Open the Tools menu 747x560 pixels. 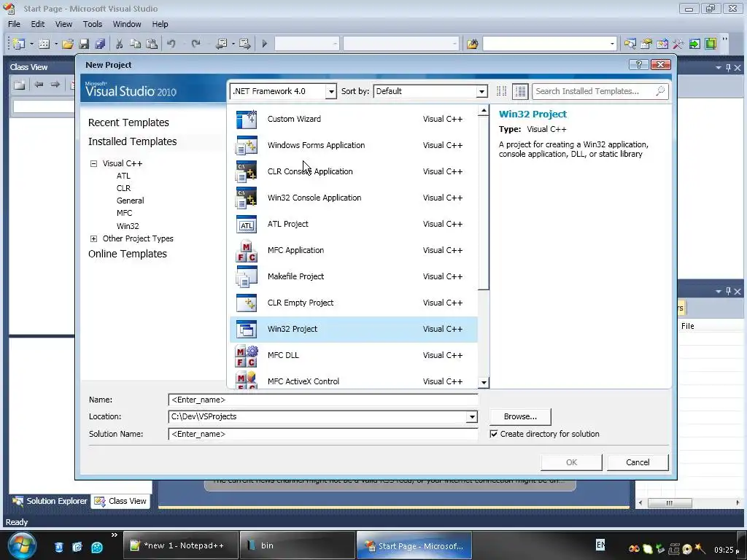pyautogui.click(x=93, y=24)
